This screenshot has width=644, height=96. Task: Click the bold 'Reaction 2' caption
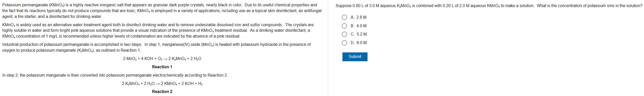tap(162, 91)
